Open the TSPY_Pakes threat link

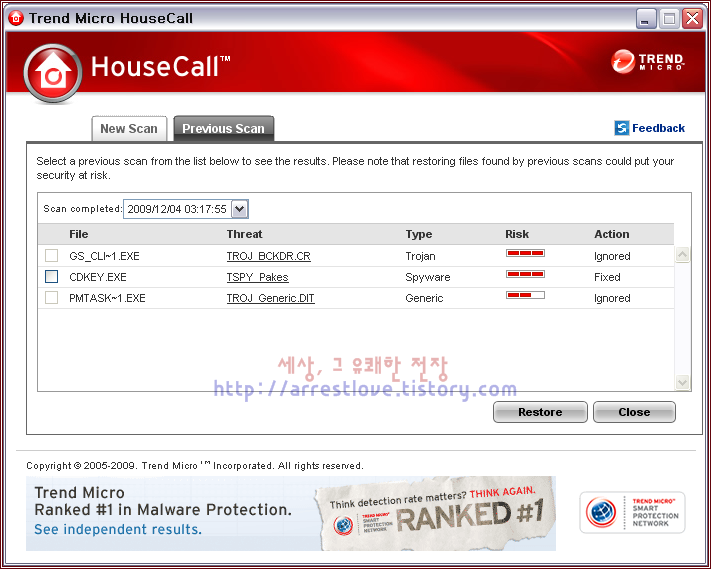click(258, 277)
